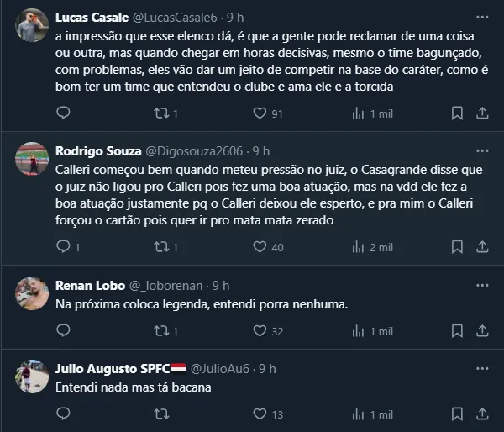The image size is (504, 432).
Task: Reply to Rodrigo Souza's tweet
Action: pyautogui.click(x=63, y=247)
